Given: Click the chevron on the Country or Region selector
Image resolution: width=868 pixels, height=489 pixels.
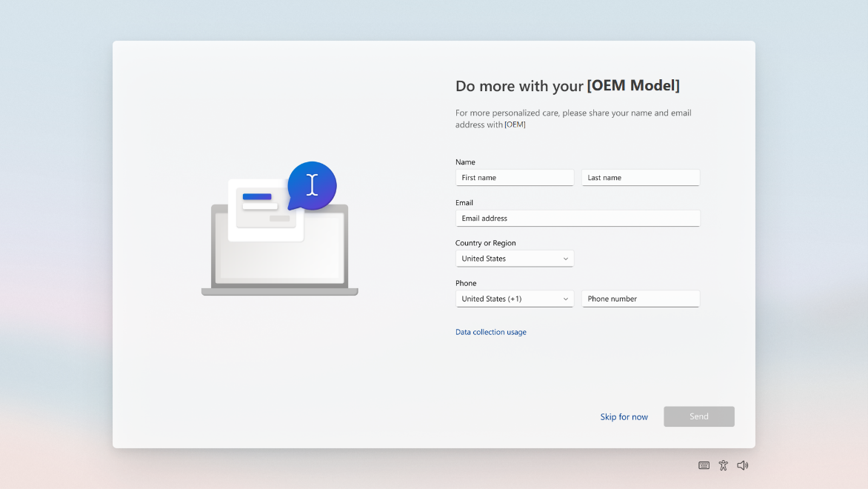Looking at the screenshot, I should 567,258.
